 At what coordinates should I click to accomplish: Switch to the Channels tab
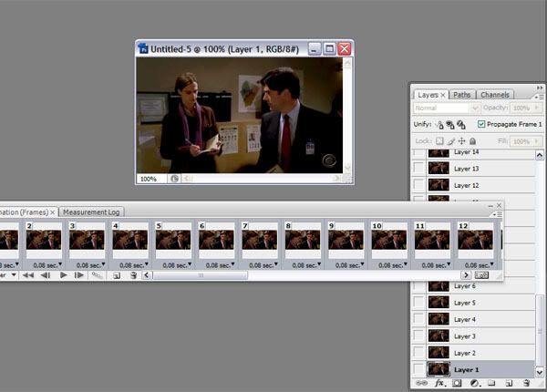(494, 95)
